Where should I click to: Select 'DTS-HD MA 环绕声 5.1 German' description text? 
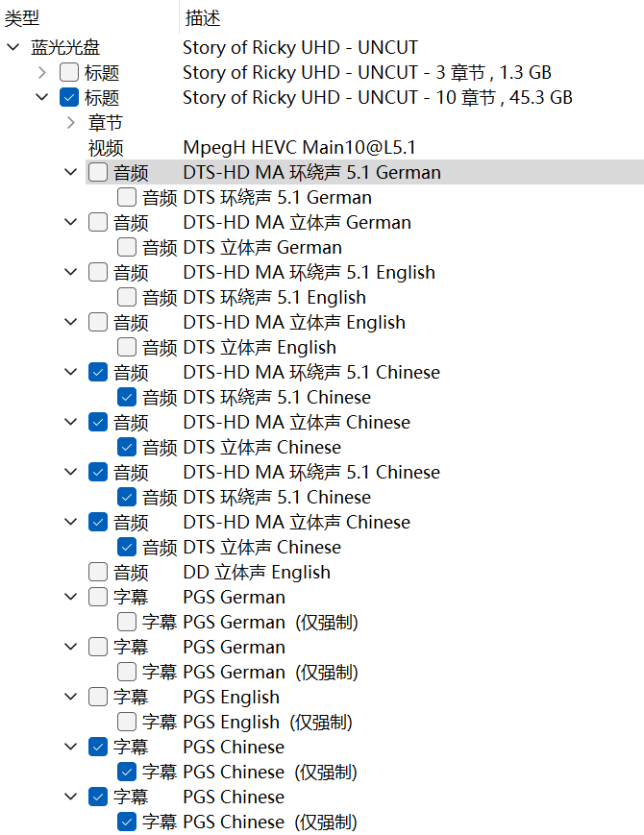(312, 173)
